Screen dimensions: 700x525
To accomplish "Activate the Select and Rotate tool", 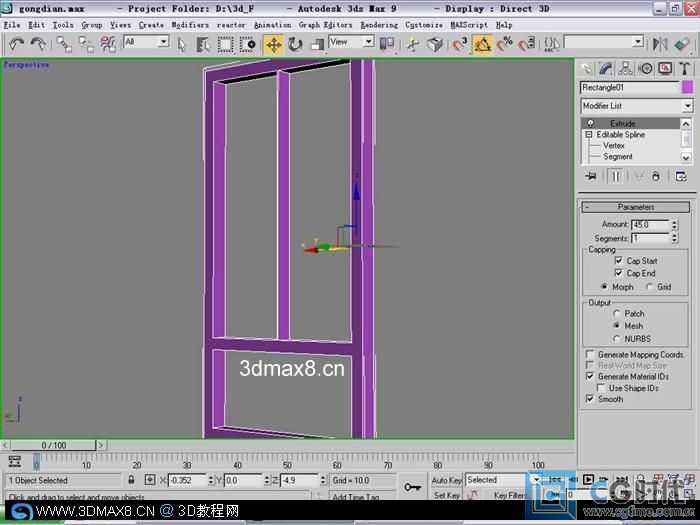I will tap(295, 44).
